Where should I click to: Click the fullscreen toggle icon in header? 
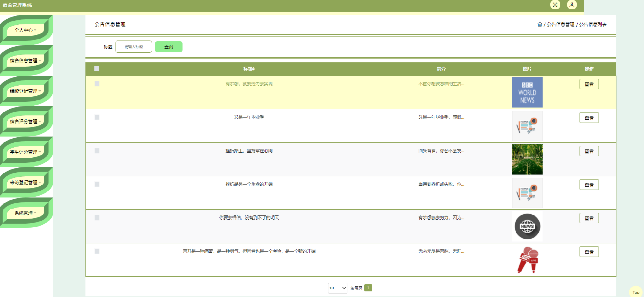[555, 5]
